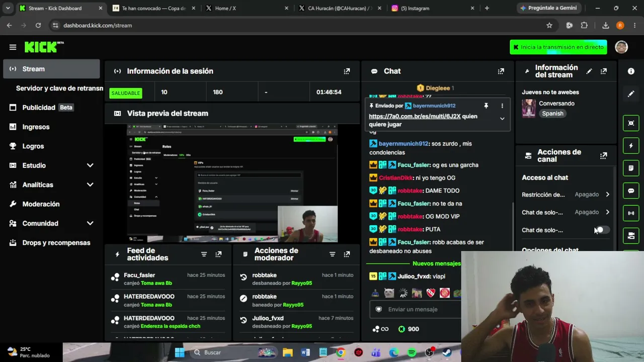The width and height of the screenshot is (644, 362).
Task: Expand the Estudio menu
Action: 90,165
